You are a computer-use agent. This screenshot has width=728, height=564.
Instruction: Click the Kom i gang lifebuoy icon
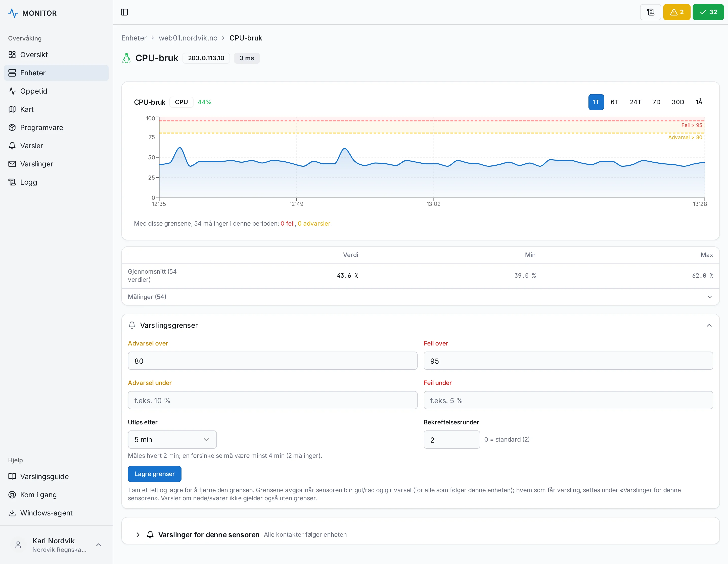[x=12, y=495]
